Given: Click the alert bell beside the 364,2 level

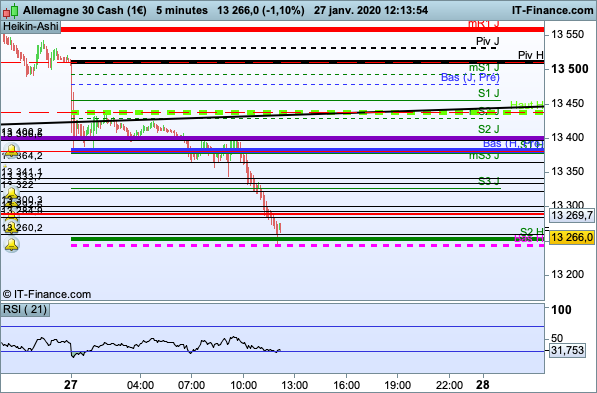Looking at the screenshot, I should tap(11, 151).
